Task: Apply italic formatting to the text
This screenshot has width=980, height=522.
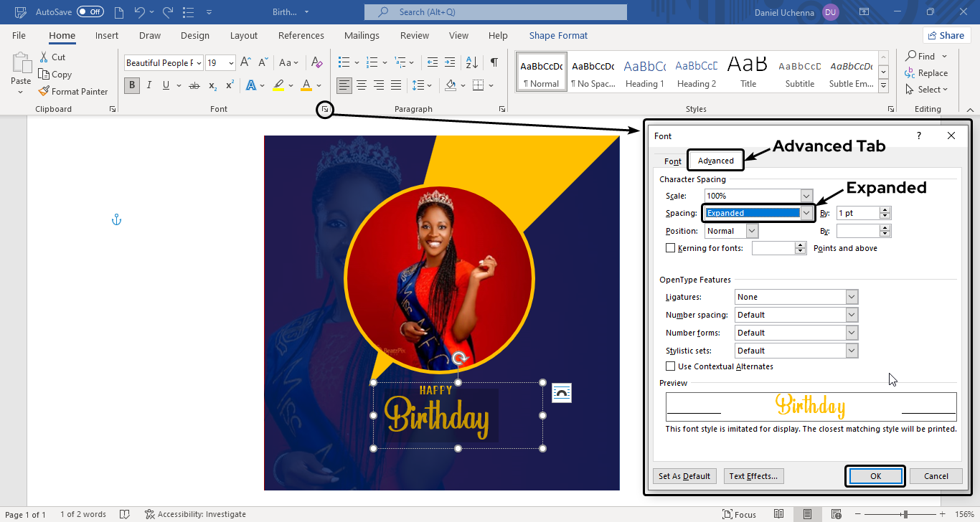Action: 149,85
